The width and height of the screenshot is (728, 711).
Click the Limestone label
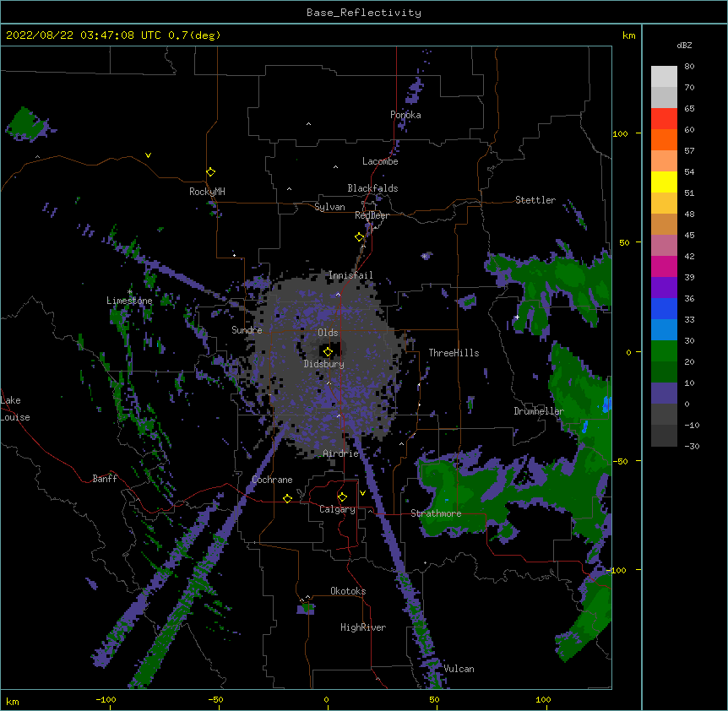point(129,301)
